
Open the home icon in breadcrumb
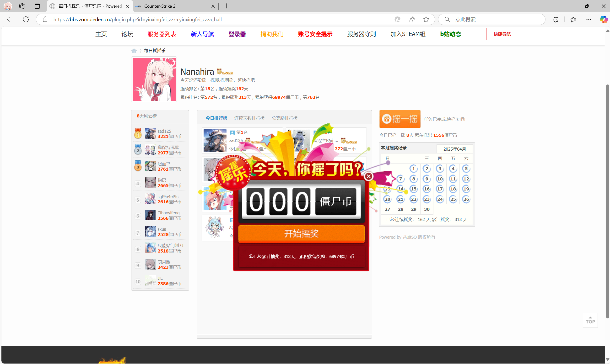tap(134, 51)
